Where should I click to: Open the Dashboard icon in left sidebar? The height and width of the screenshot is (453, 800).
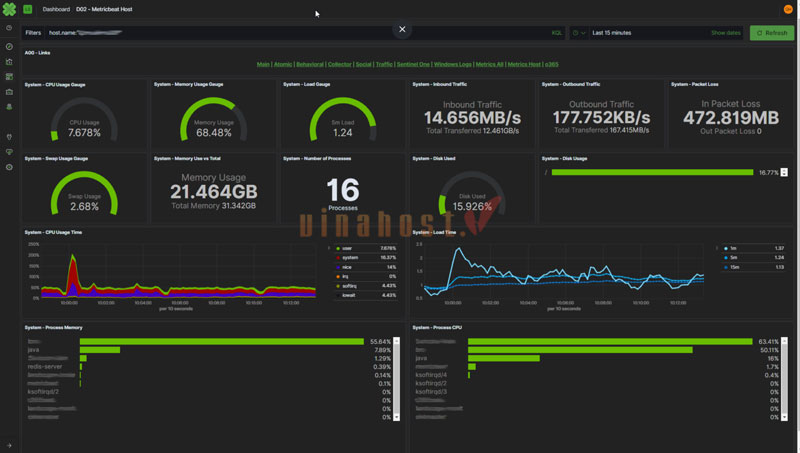click(9, 76)
